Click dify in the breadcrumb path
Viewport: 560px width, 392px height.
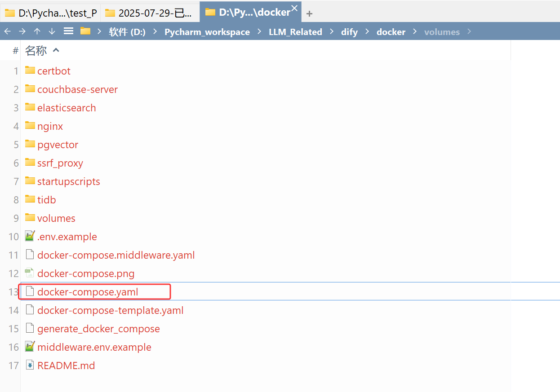(349, 31)
